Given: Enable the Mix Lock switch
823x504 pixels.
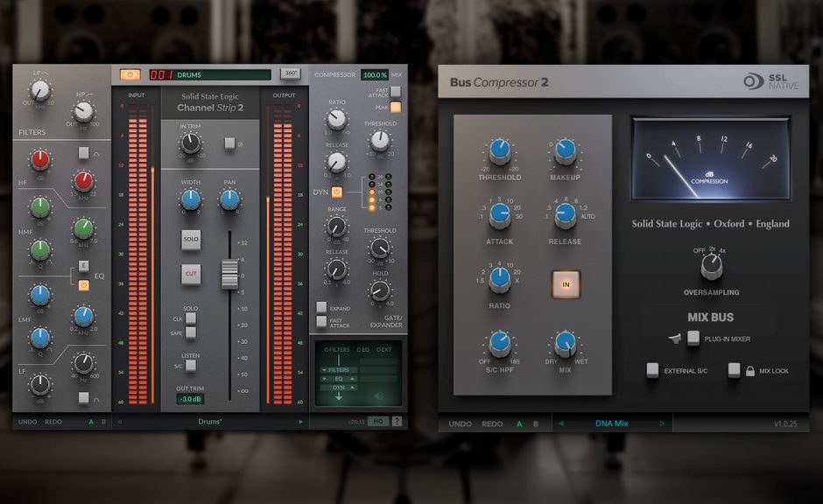Looking at the screenshot, I should pyautogui.click(x=735, y=370).
